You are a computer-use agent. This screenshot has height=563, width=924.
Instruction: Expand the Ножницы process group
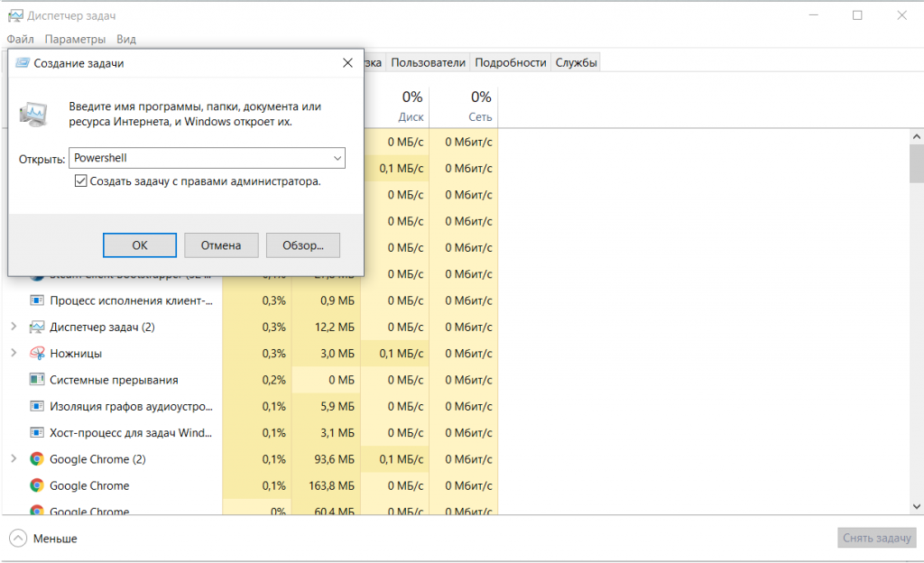click(14, 354)
